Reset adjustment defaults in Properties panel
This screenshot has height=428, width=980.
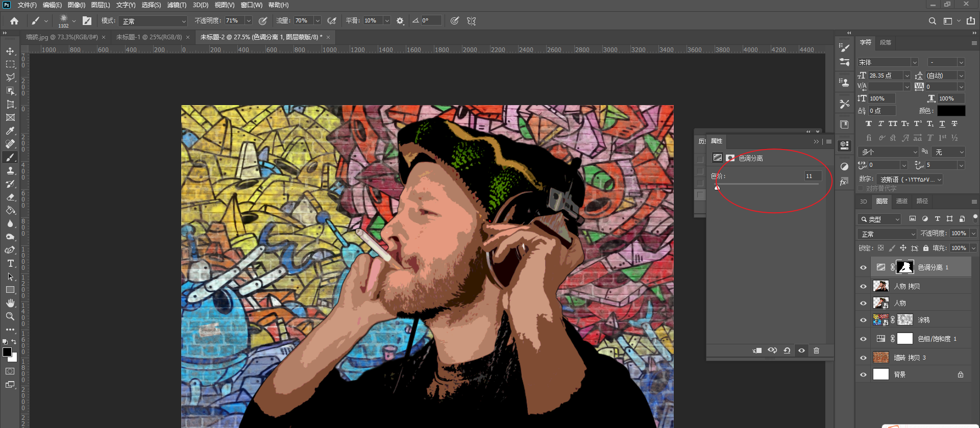pyautogui.click(x=787, y=350)
